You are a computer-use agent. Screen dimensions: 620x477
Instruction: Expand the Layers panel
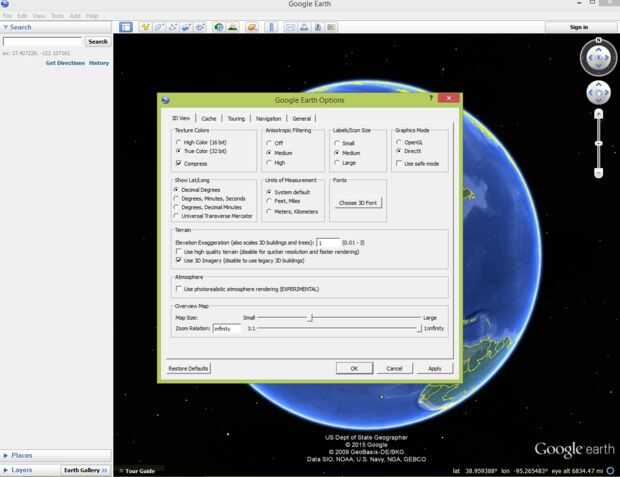tap(6, 470)
